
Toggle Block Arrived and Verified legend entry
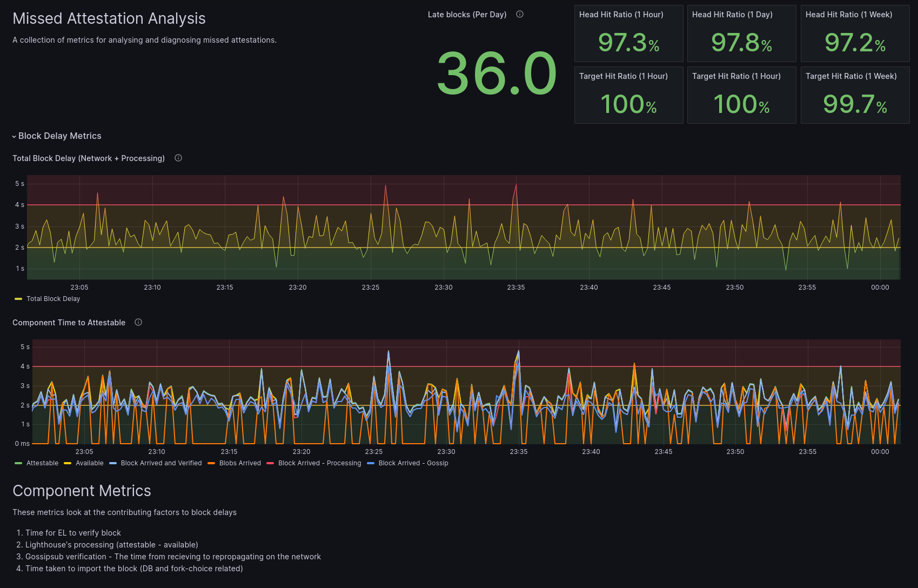(161, 463)
